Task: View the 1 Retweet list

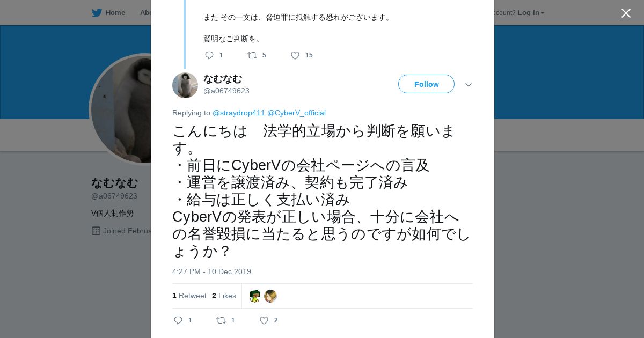Action: click(x=189, y=296)
